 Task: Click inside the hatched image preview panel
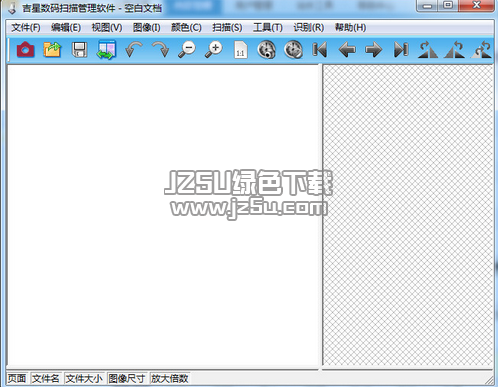[x=408, y=215]
